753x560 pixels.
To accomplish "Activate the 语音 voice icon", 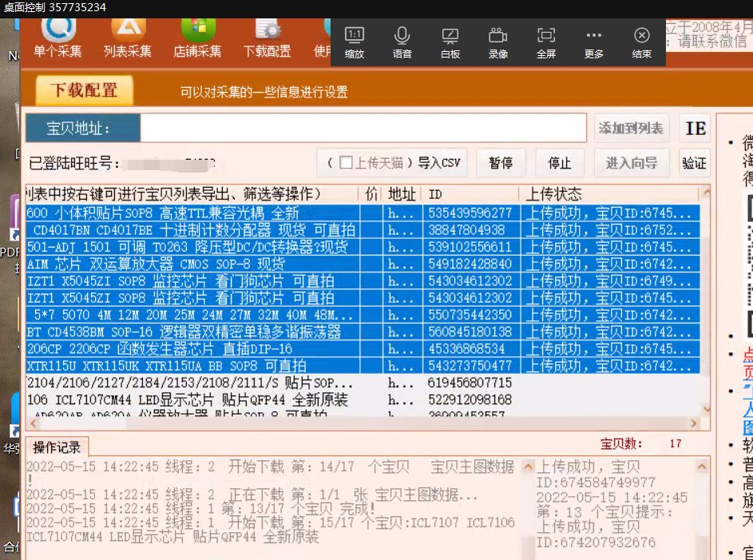I will pos(402,40).
